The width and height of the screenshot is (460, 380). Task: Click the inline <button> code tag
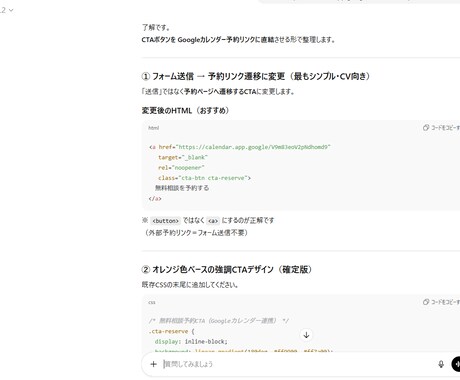coord(166,221)
